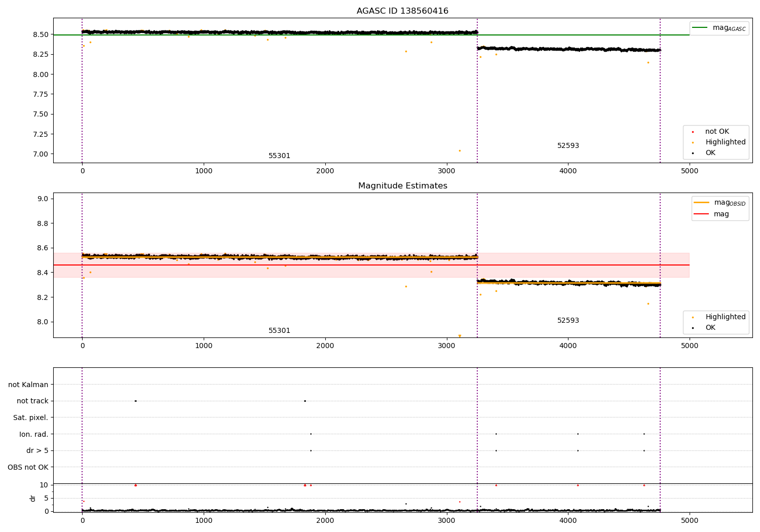Click the y-axis tick 10 in the dr plot

[x=44, y=485]
